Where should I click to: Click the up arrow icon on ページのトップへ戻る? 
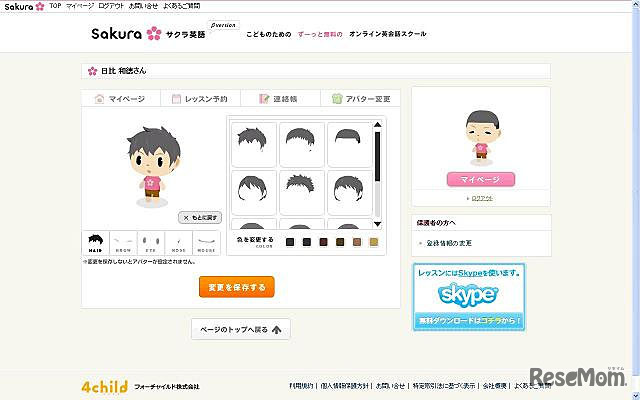click(277, 329)
